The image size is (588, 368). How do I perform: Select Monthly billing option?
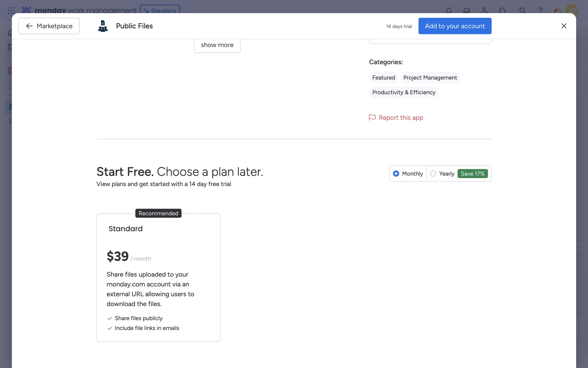[x=396, y=174]
